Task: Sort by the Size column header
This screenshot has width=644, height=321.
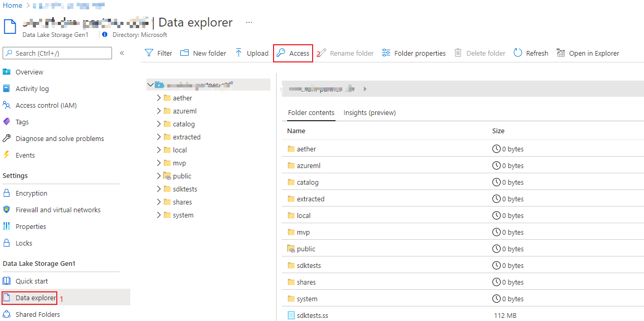Action: point(498,131)
